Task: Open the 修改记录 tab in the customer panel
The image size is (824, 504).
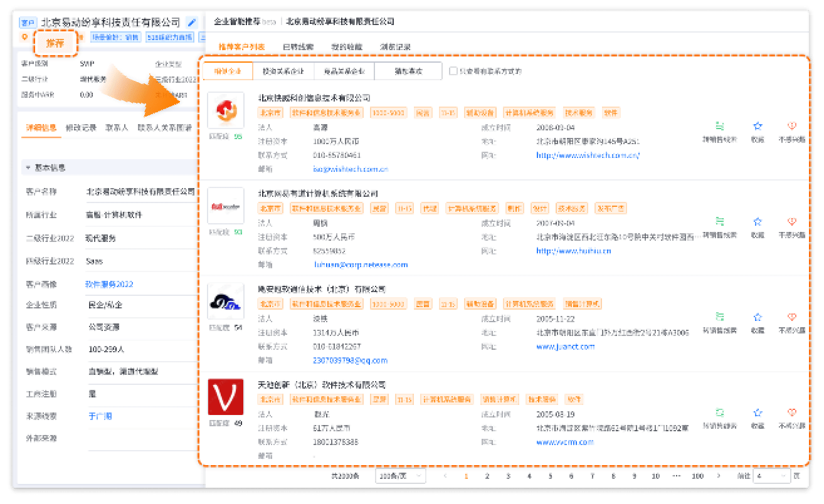Action: click(82, 128)
